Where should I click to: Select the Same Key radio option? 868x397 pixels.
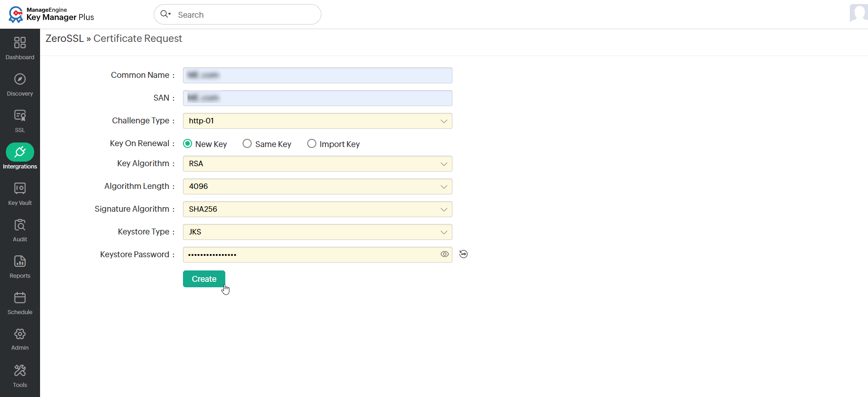247,143
